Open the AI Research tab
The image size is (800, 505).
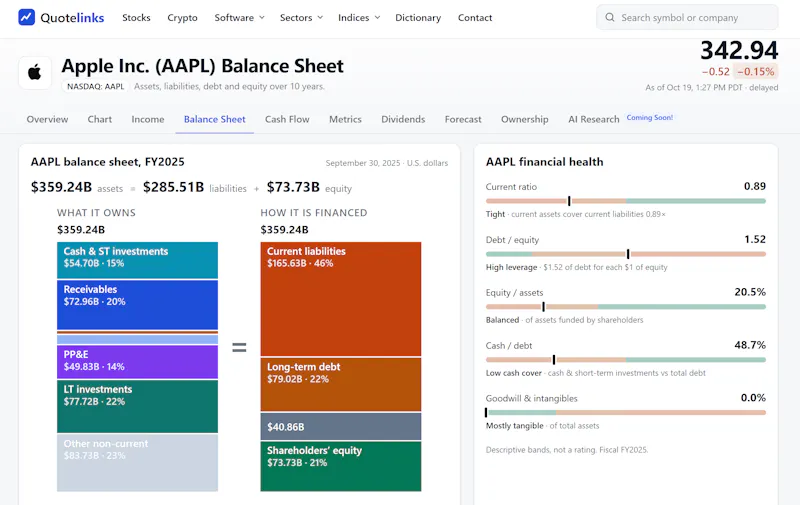click(x=594, y=119)
